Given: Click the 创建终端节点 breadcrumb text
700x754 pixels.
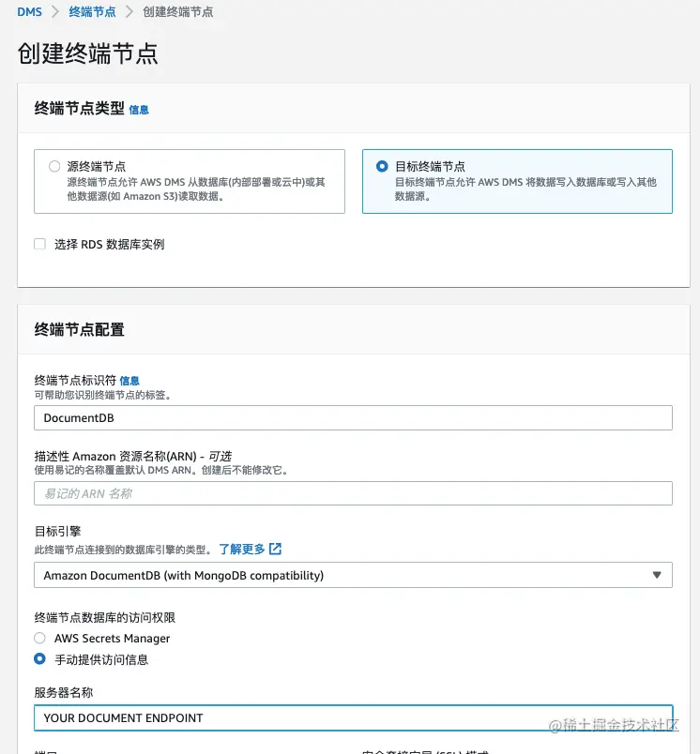Looking at the screenshot, I should [178, 11].
